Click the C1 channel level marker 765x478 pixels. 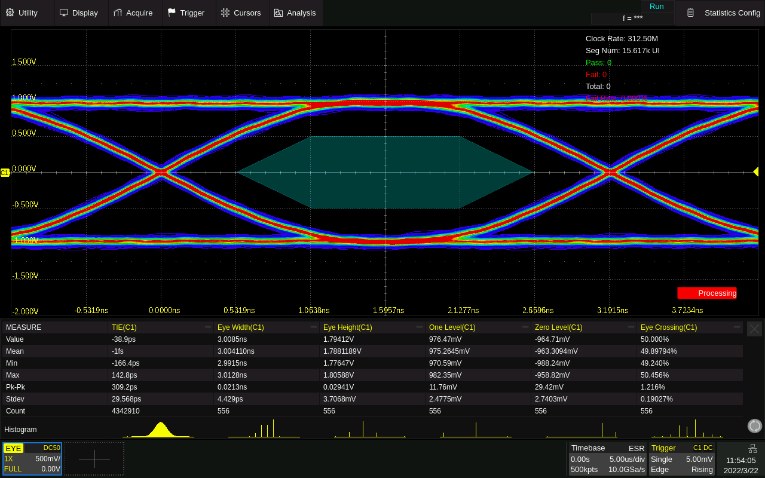[5, 172]
